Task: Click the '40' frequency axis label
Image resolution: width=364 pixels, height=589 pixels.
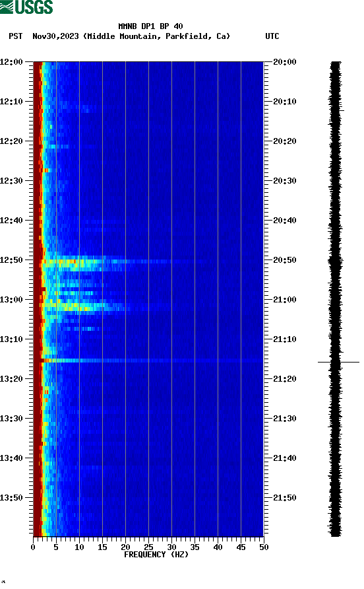Action: 218,547
